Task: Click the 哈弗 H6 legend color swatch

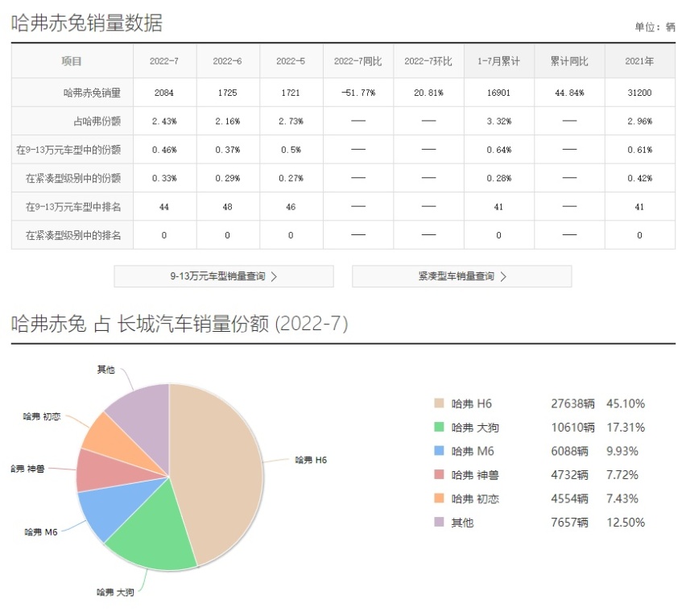Action: (x=439, y=403)
